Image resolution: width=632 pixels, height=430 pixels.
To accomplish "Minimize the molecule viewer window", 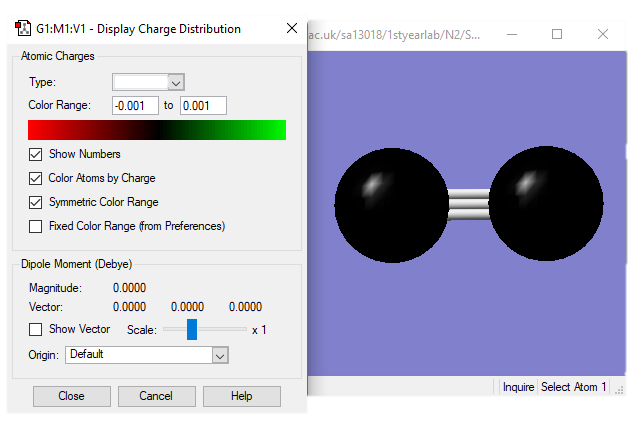I will point(512,35).
